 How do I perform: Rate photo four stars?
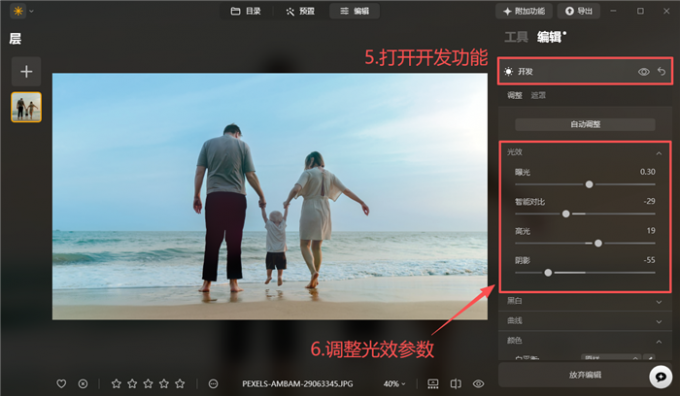click(x=164, y=384)
